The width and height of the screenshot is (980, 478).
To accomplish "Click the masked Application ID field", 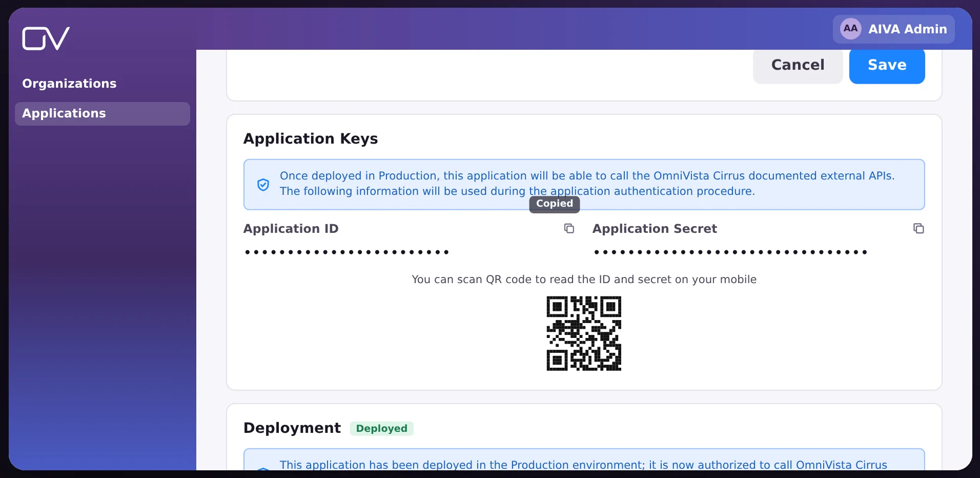I will click(x=347, y=252).
